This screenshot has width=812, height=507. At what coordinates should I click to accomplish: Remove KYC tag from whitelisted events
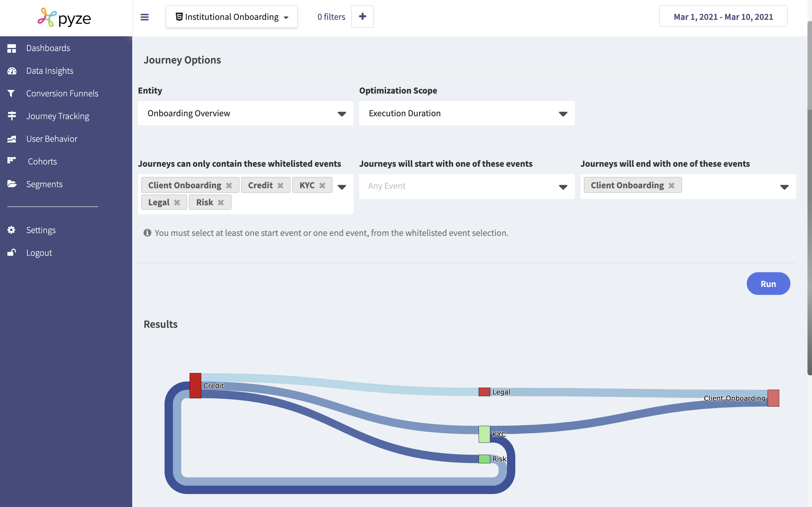(322, 185)
